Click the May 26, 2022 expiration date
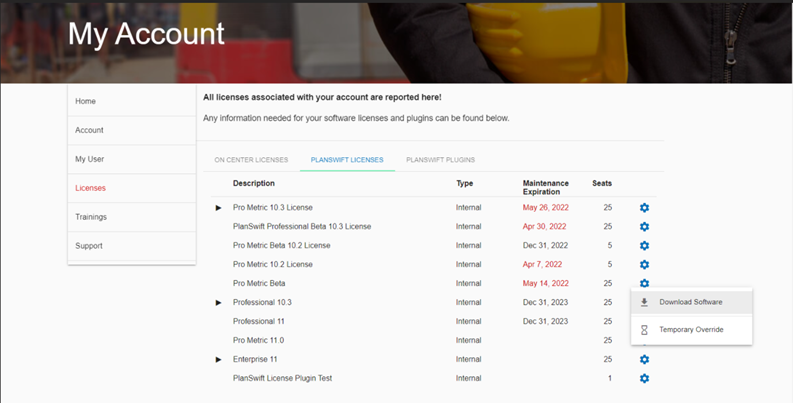The width and height of the screenshot is (793, 403). pyautogui.click(x=545, y=208)
